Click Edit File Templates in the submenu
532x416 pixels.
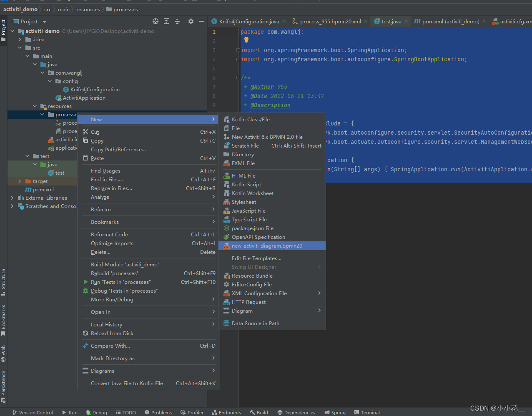pyautogui.click(x=256, y=258)
